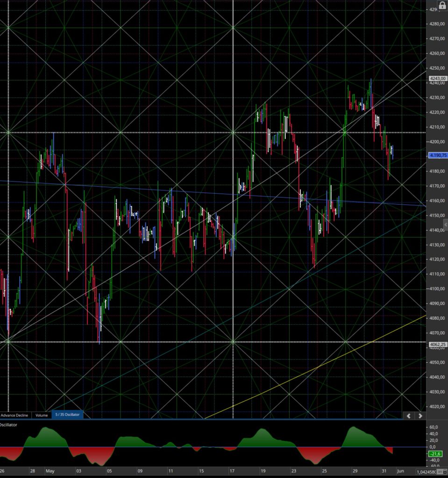Select the 5 / 35 Oscillator tab
Viewport: 448px width, 478px height.
67,415
